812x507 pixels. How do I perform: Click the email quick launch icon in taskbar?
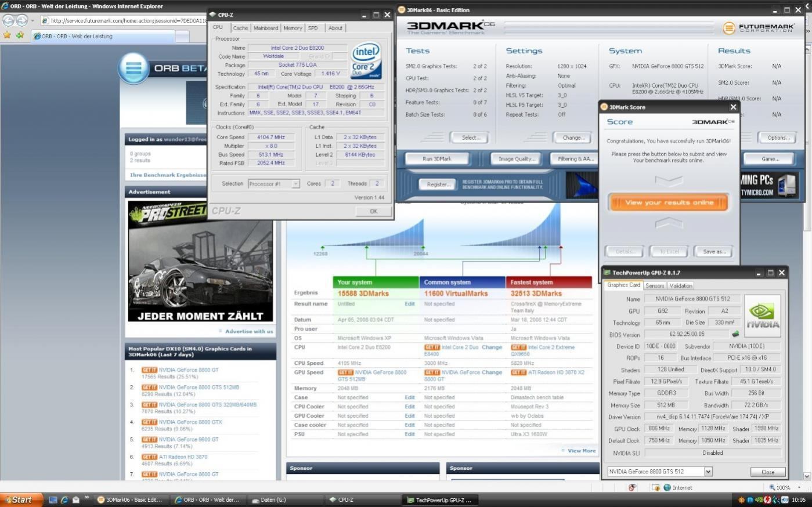(76, 499)
